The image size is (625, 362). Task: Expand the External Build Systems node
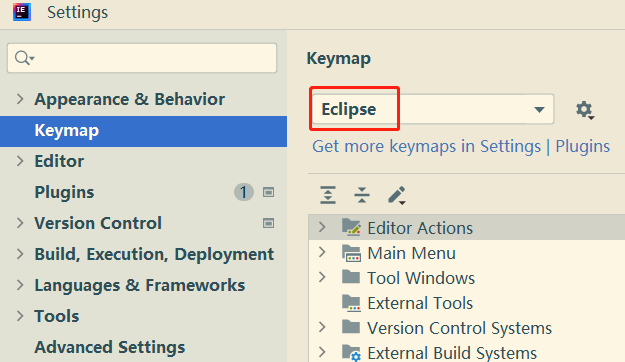tap(322, 352)
